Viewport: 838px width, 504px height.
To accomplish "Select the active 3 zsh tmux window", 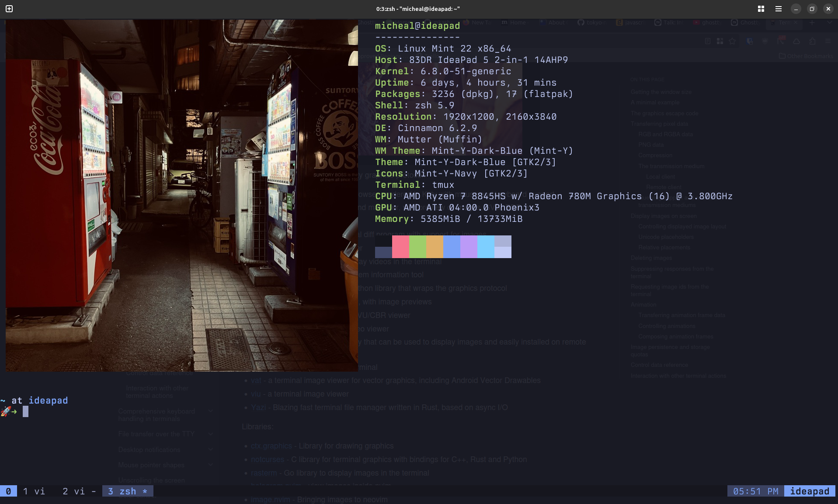I will click(127, 491).
